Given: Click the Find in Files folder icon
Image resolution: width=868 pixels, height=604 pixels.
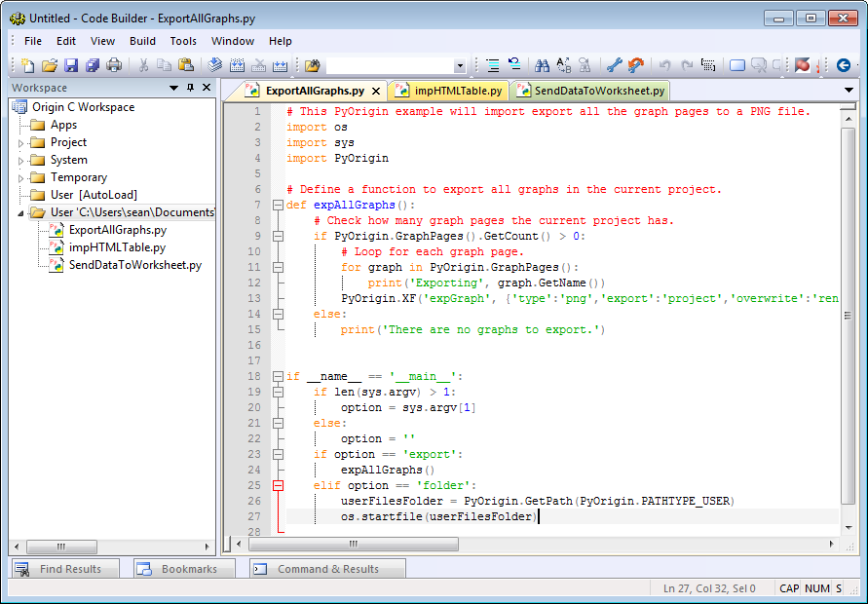Looking at the screenshot, I should click(x=312, y=65).
